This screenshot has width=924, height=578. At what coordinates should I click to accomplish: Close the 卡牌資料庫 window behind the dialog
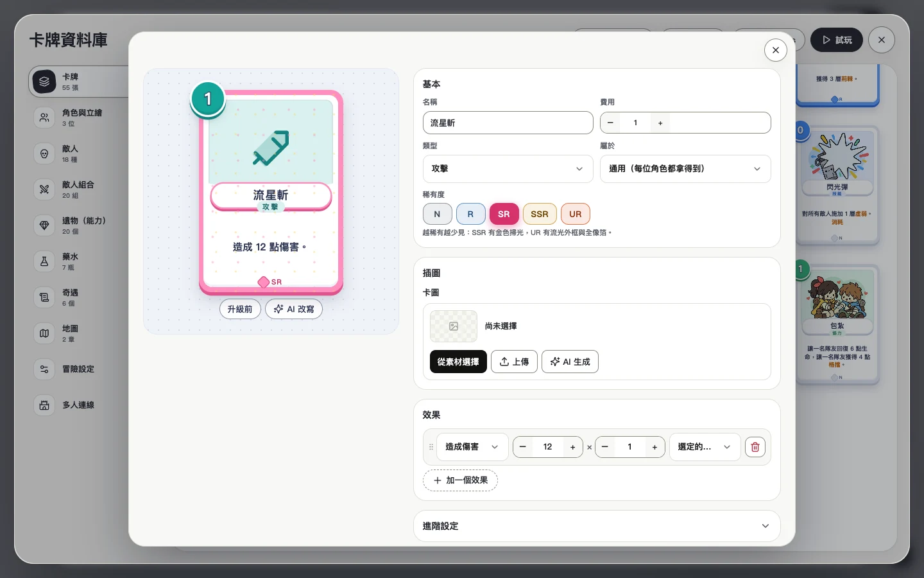click(882, 40)
